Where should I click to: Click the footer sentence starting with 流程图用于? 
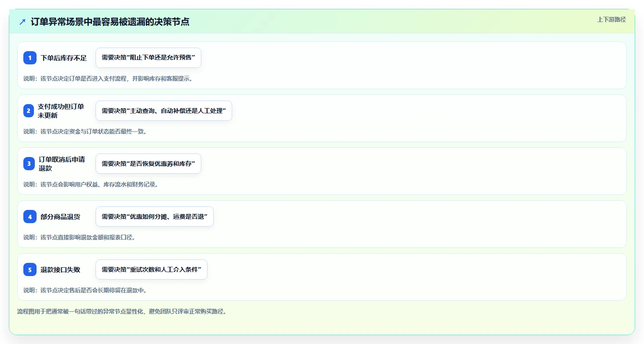tap(122, 311)
